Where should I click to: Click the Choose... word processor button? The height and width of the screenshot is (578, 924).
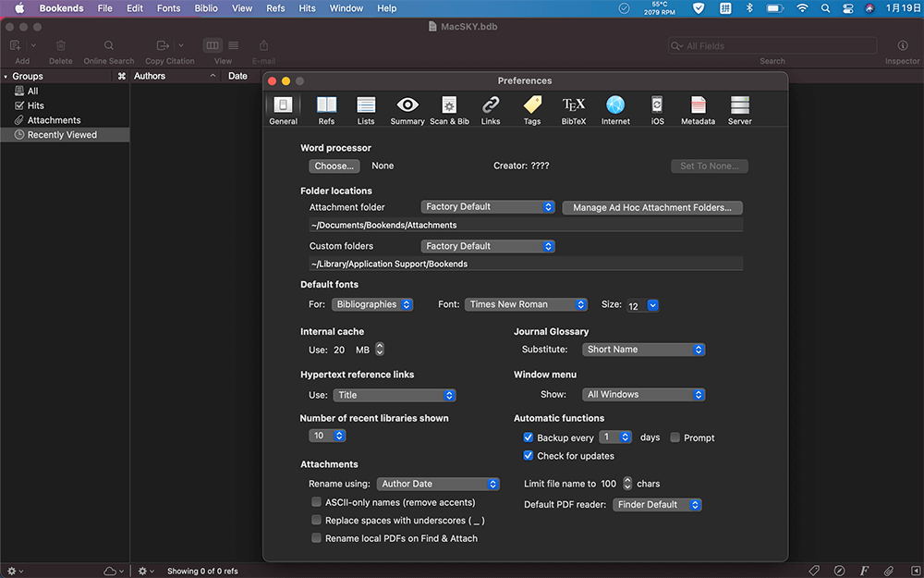(334, 166)
